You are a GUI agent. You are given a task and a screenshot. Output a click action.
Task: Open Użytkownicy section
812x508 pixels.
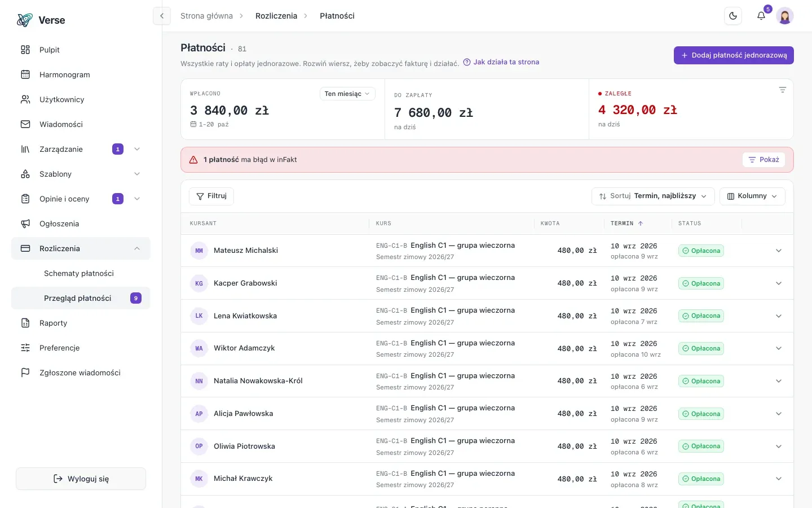click(x=81, y=99)
